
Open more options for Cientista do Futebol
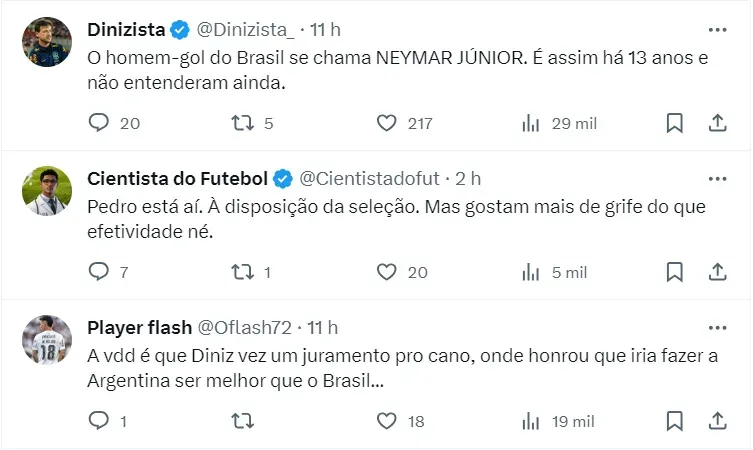[717, 178]
